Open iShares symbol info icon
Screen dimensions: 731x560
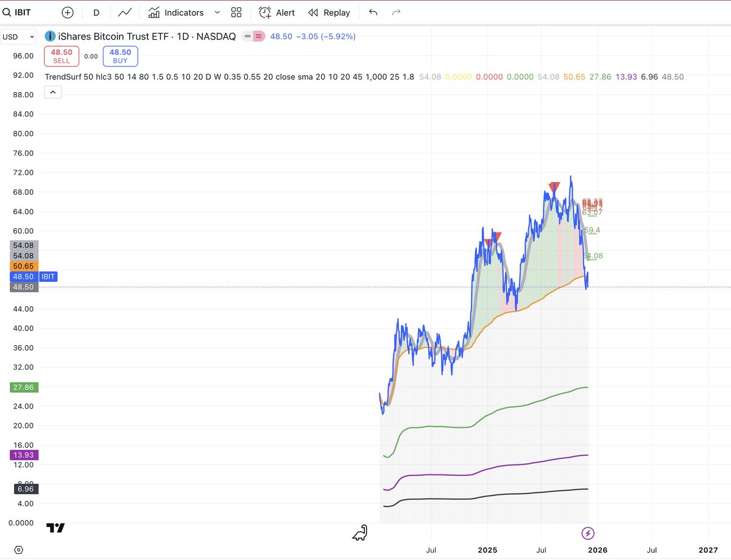(49, 37)
